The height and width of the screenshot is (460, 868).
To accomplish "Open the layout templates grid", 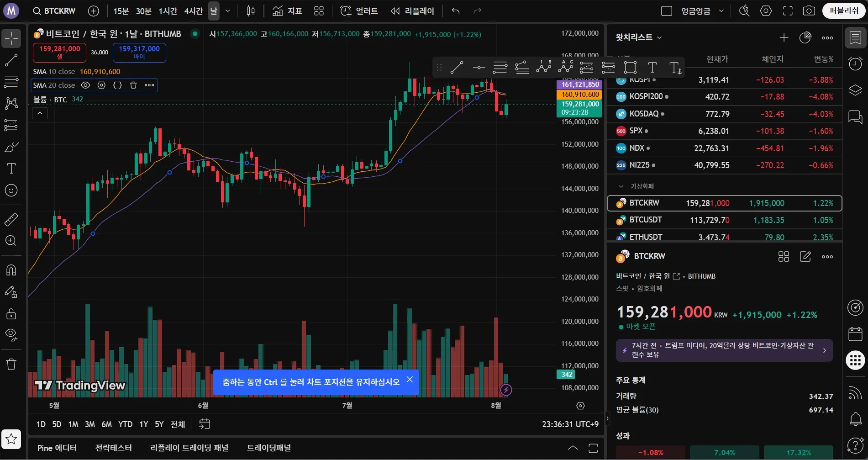I will (x=319, y=11).
